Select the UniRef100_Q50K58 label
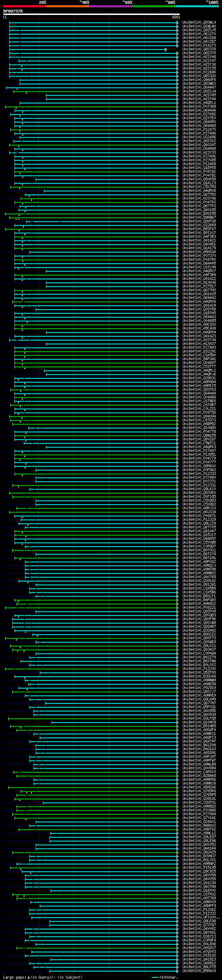The height and width of the screenshot is (980, 222). [x=199, y=179]
